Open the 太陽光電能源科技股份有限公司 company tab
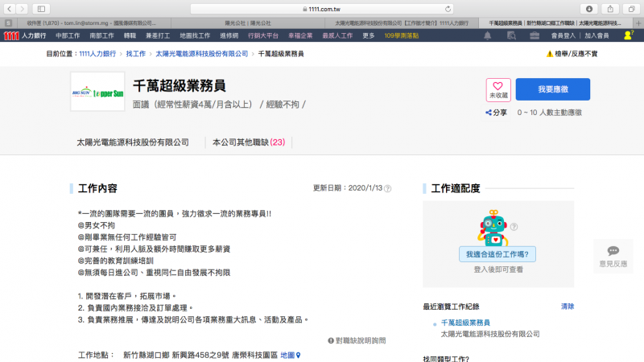Screen dimensions: 644x362 pos(133,142)
